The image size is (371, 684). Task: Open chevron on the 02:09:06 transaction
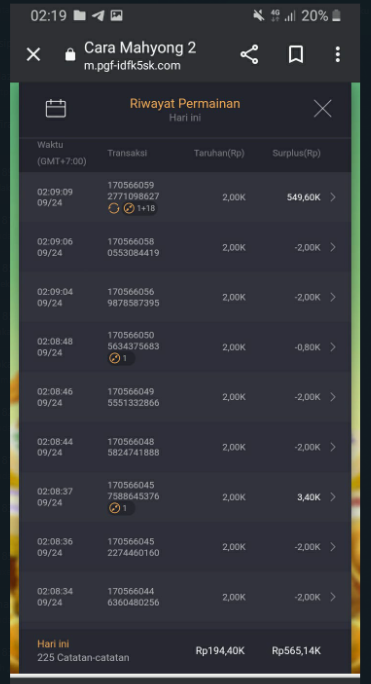click(333, 247)
